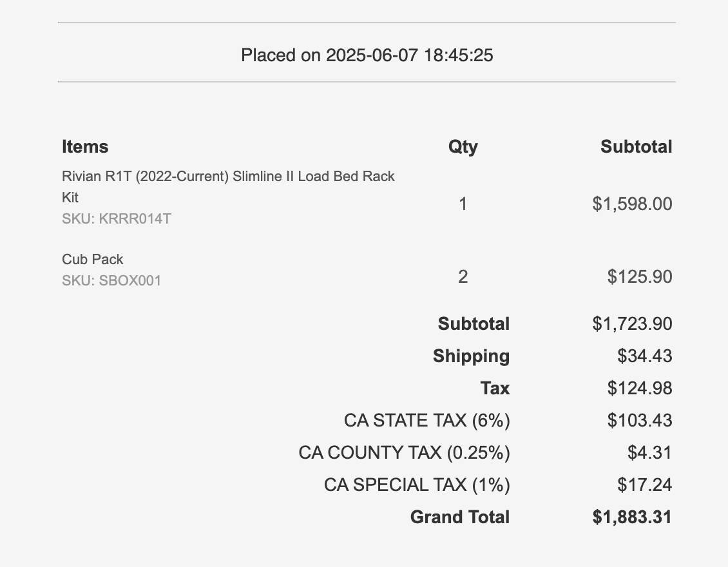Click the Items column header
The height and width of the screenshot is (567, 728).
[x=85, y=147]
